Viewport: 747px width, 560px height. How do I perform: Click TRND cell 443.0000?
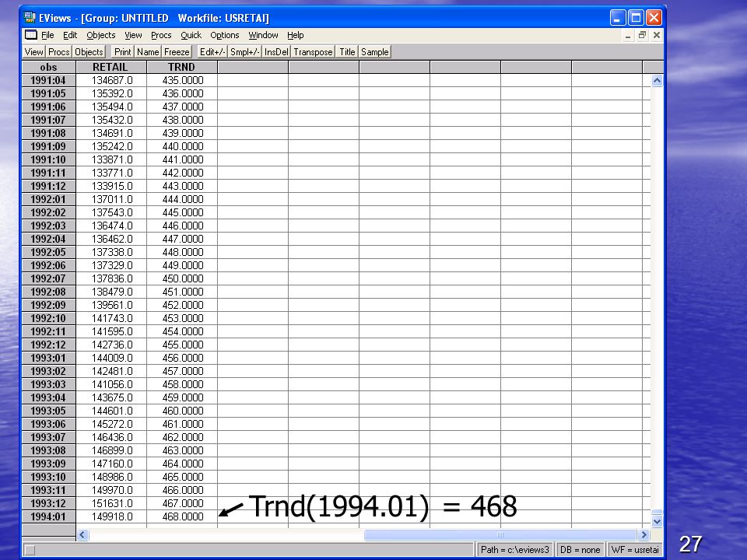[182, 186]
